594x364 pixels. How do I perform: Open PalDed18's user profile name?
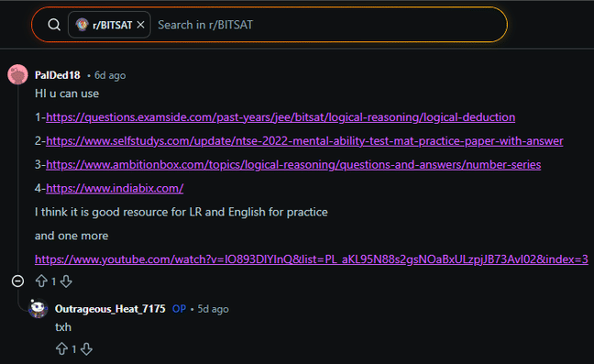point(58,75)
